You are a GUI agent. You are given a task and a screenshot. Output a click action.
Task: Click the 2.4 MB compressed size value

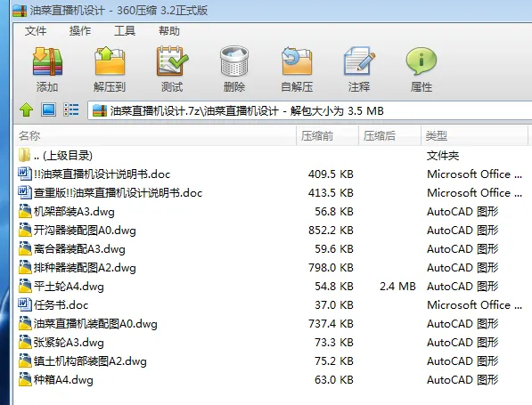click(x=397, y=287)
